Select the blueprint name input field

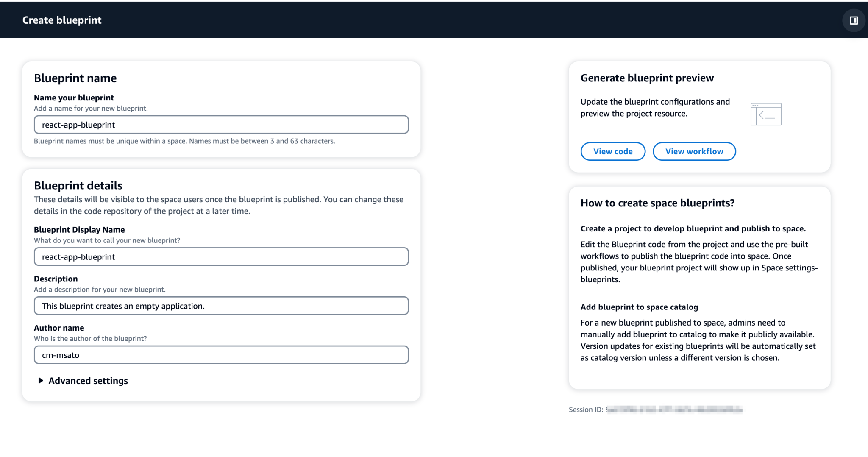pyautogui.click(x=221, y=125)
